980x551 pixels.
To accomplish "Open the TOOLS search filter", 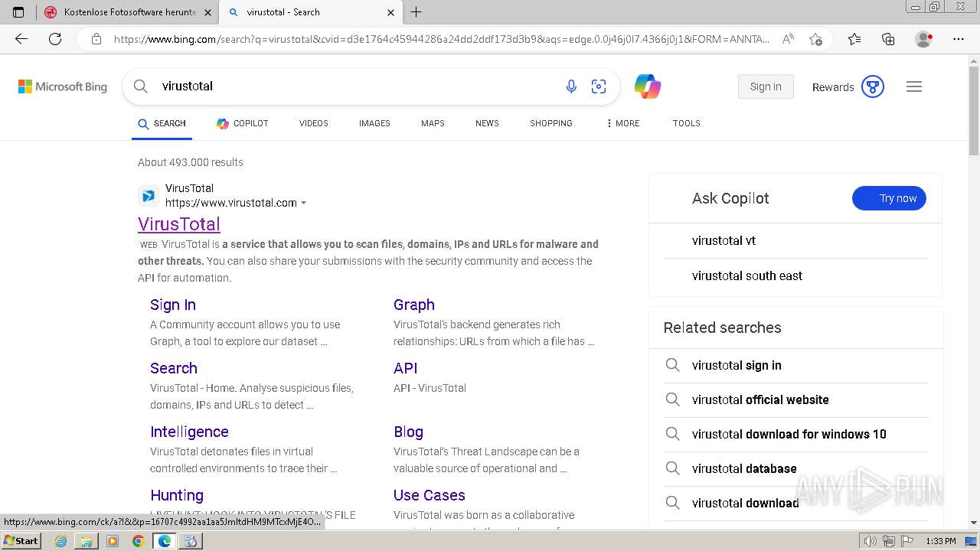I will tap(687, 123).
